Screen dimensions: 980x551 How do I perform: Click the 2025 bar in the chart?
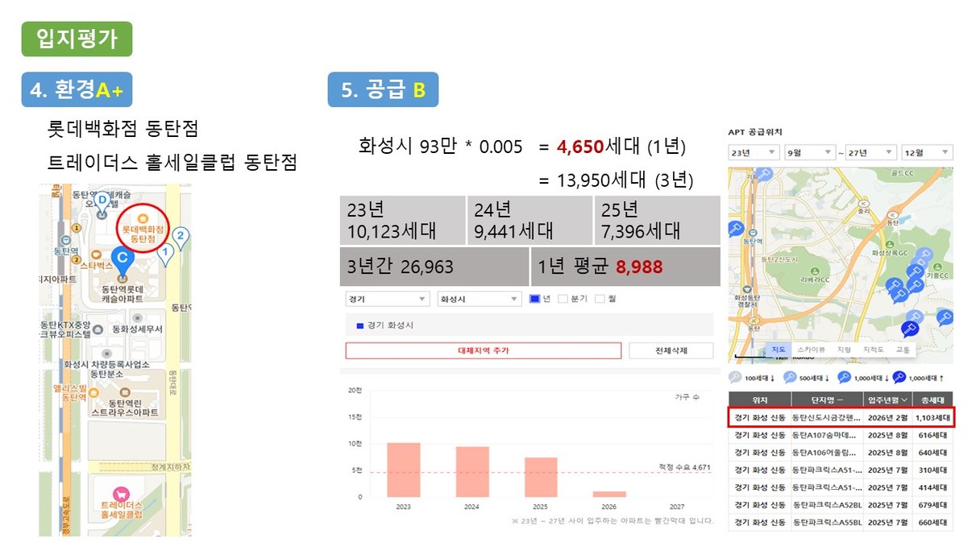(x=541, y=477)
